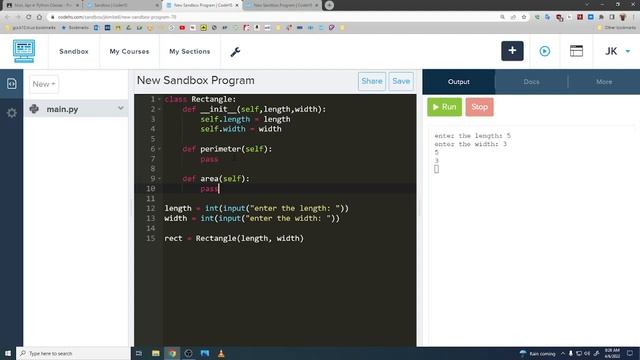Open My Courses in the navigation
Screen dimensions: 640x360
[129, 51]
